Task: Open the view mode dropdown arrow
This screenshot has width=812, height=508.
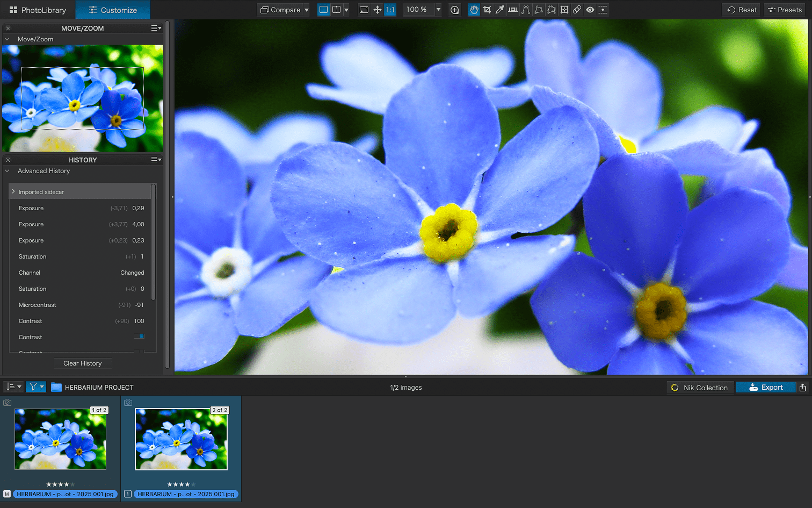Action: point(346,10)
